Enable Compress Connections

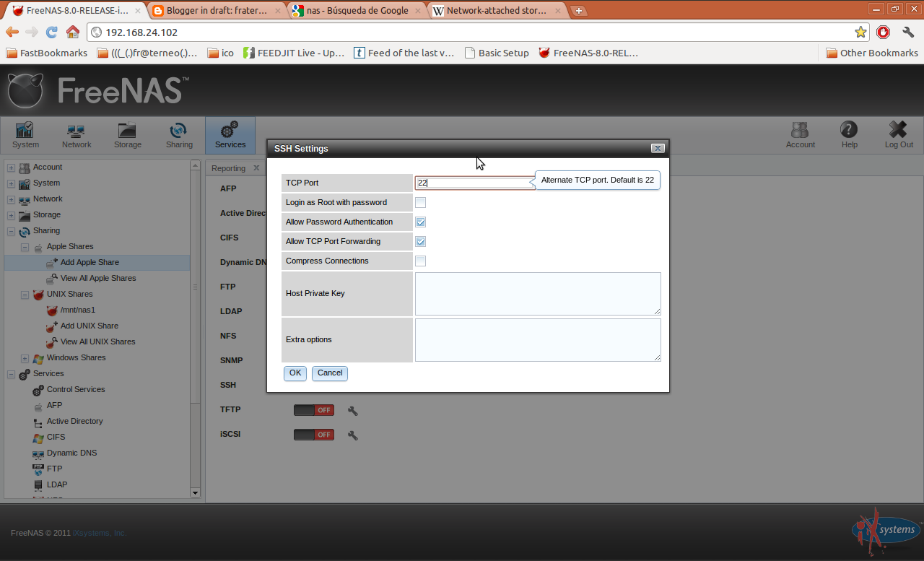(420, 261)
